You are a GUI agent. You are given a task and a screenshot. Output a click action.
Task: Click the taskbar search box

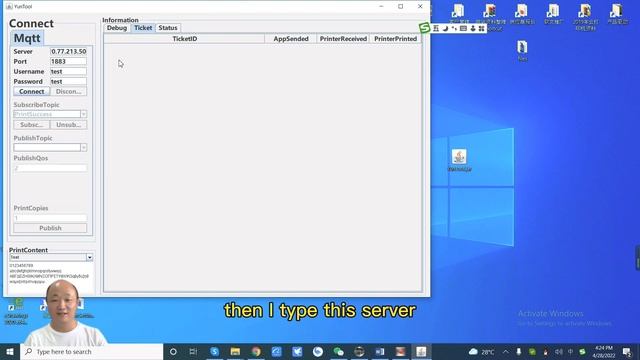click(91, 351)
